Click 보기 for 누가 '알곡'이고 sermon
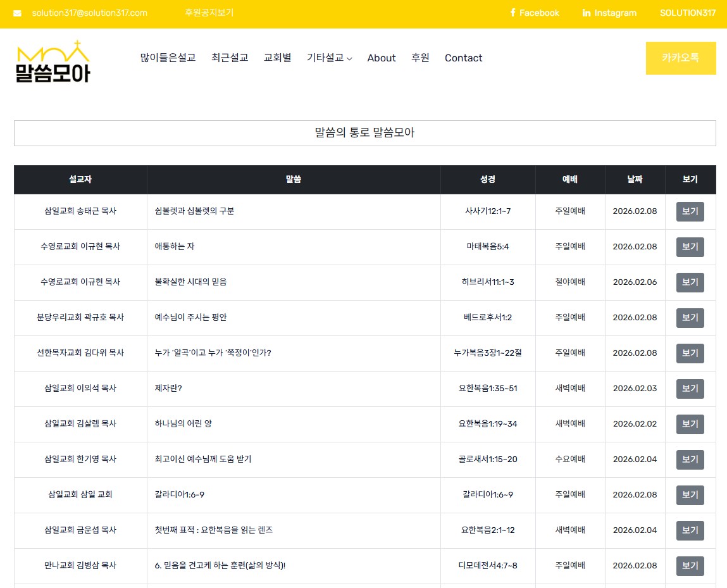 tap(690, 353)
